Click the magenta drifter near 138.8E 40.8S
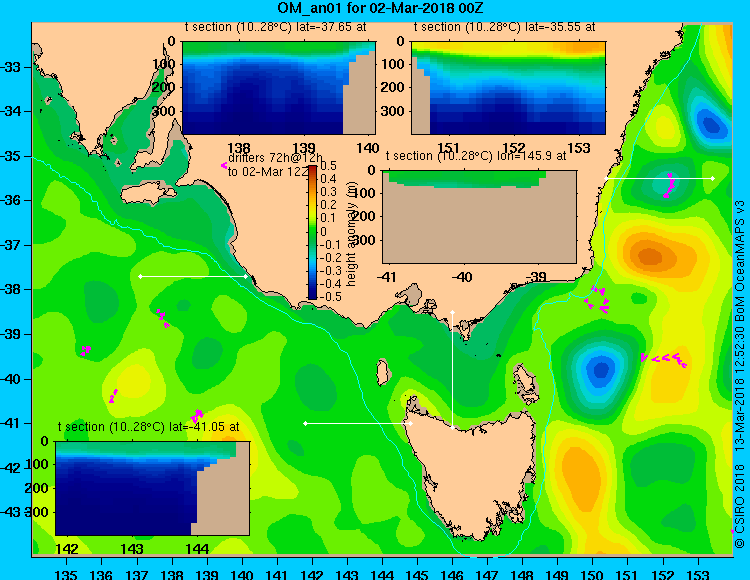Viewport: 750px width, 580px height. pyautogui.click(x=198, y=414)
